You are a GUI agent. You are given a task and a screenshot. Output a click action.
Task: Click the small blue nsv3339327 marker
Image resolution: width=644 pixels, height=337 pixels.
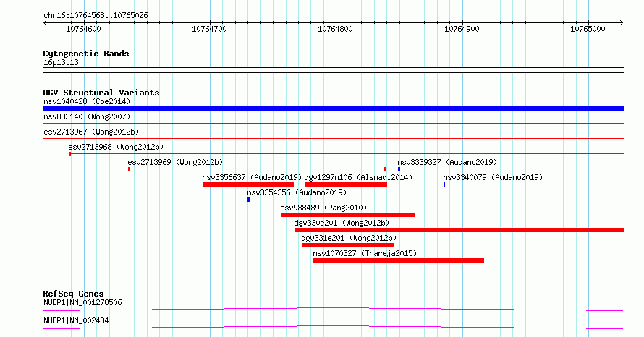(399, 169)
